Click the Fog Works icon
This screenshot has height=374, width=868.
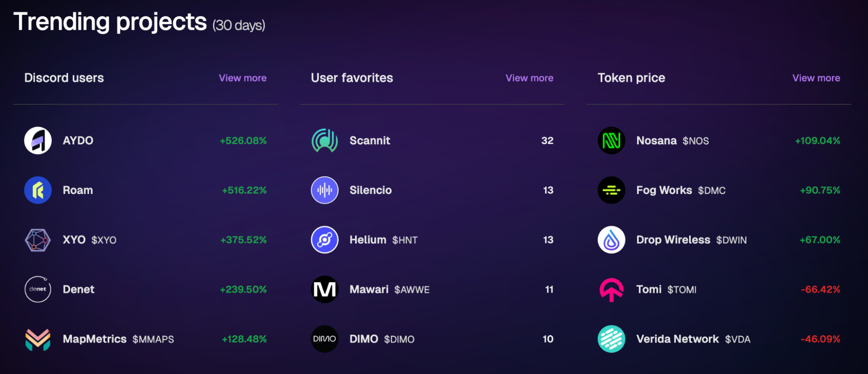[x=611, y=190]
